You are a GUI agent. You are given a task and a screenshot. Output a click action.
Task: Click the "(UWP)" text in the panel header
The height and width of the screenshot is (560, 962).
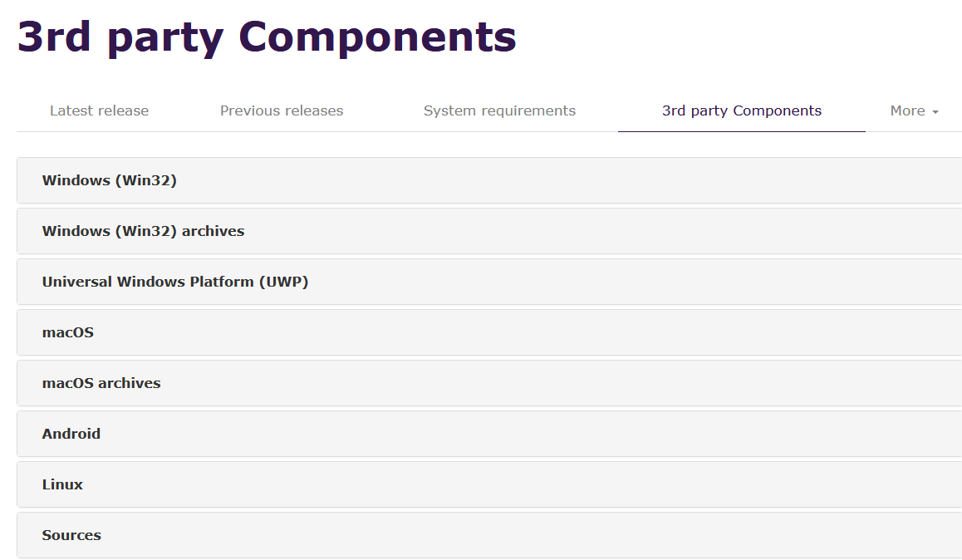283,282
